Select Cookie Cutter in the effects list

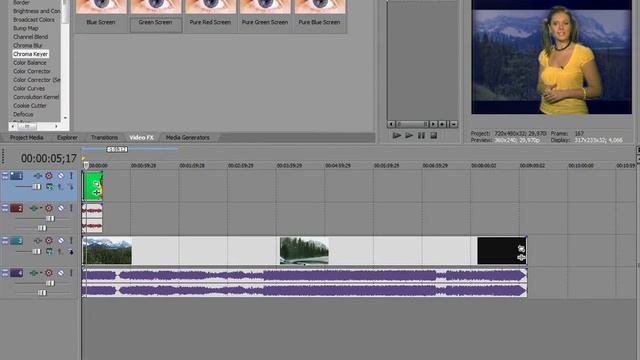pos(30,105)
